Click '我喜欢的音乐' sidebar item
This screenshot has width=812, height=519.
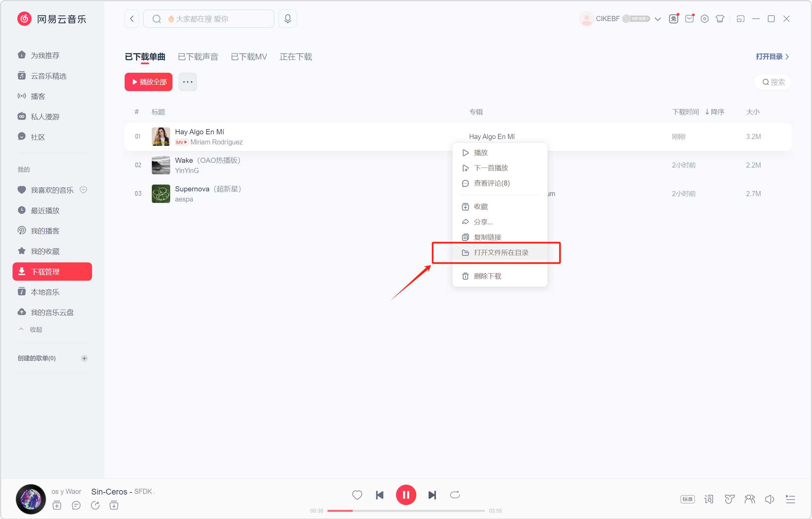pos(52,190)
